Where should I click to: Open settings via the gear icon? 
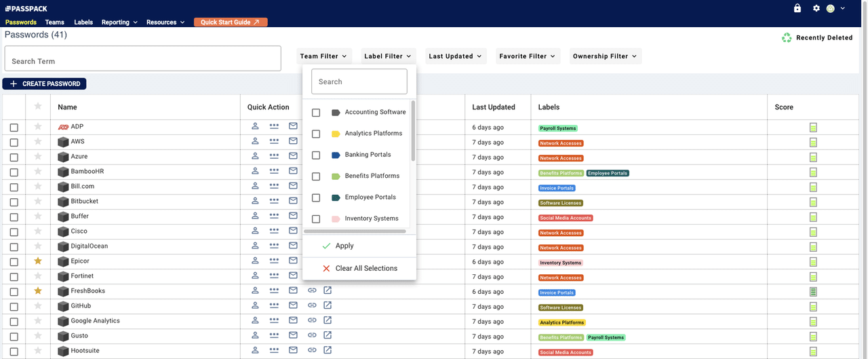(816, 8)
